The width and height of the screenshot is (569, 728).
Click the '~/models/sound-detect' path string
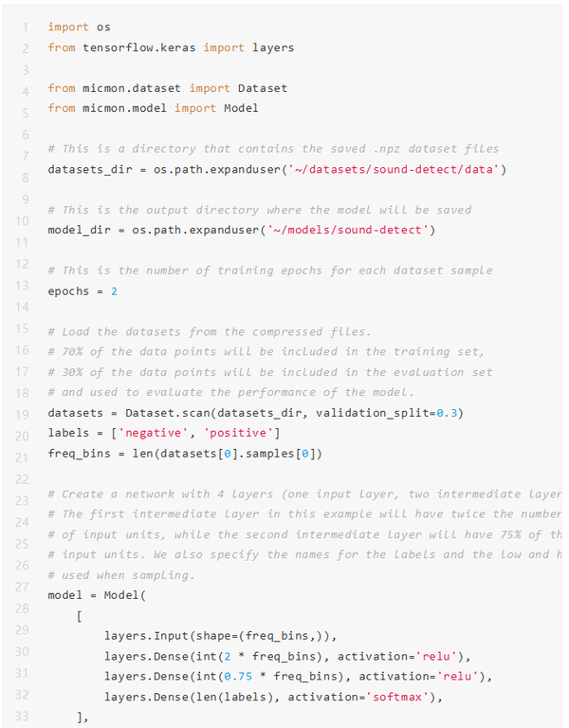pyautogui.click(x=348, y=231)
